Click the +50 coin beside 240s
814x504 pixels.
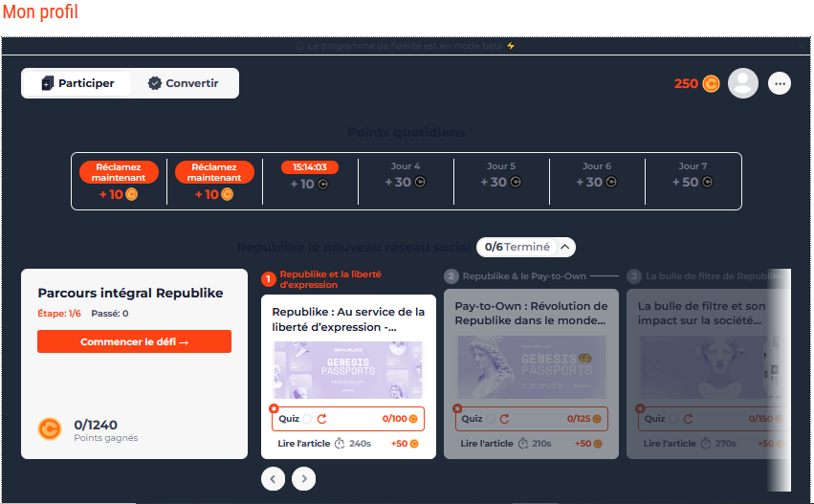[414, 444]
